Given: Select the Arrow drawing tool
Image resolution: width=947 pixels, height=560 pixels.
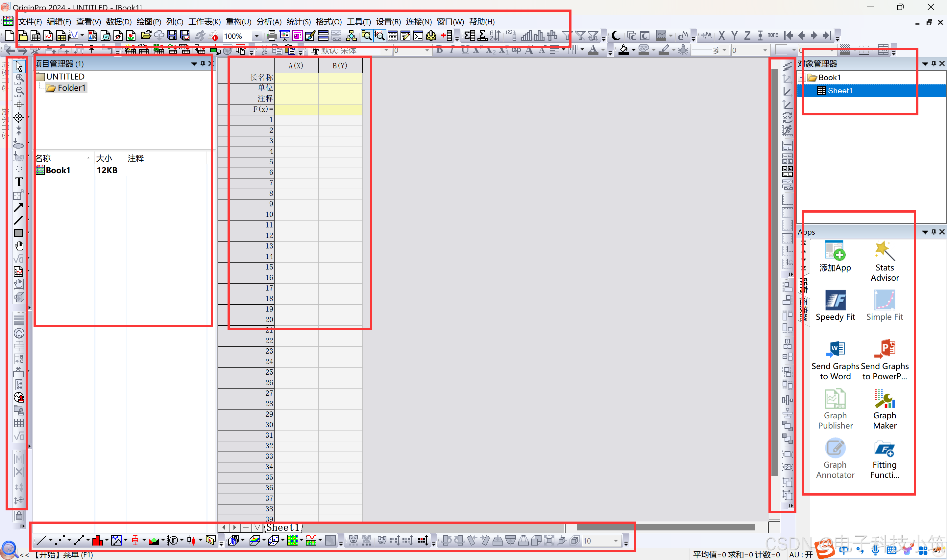Looking at the screenshot, I should pos(18,207).
